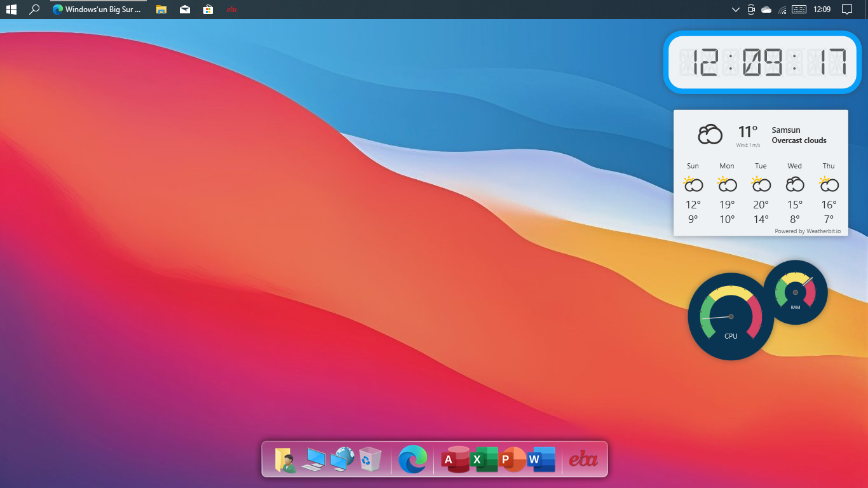Switch to the Windows'un Big Sur Edge window
868x488 pixels.
pos(98,10)
